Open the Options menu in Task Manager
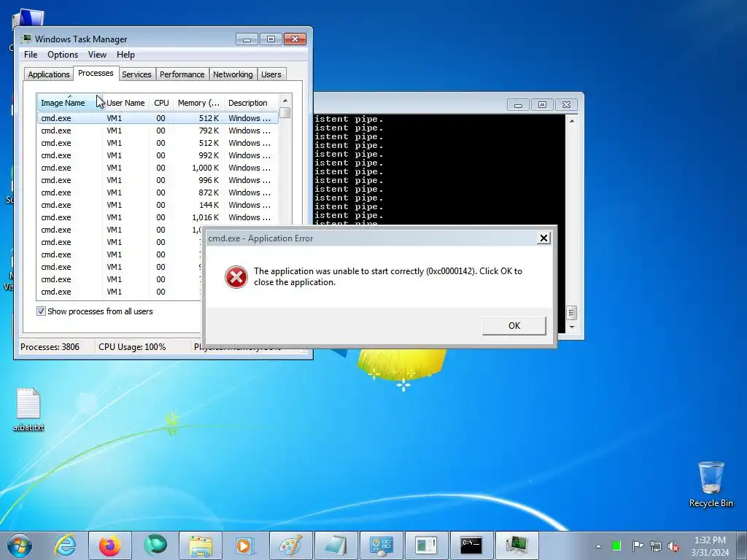747x560 pixels. tap(63, 55)
